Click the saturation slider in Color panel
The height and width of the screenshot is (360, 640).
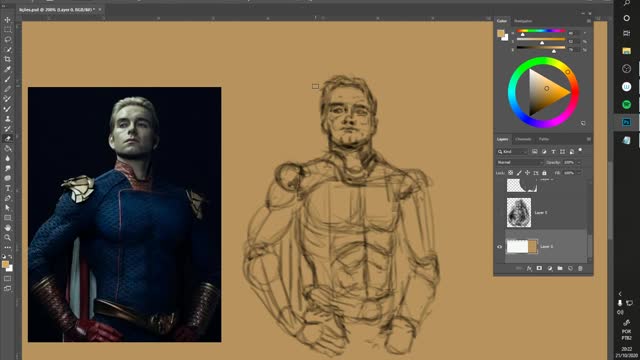pos(541,40)
